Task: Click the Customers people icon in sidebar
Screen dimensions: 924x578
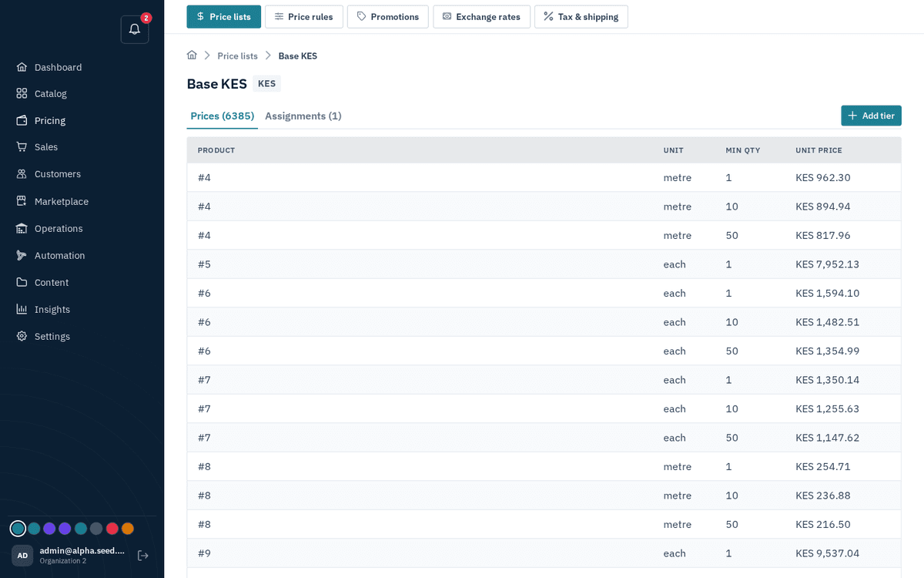Action: [x=22, y=174]
